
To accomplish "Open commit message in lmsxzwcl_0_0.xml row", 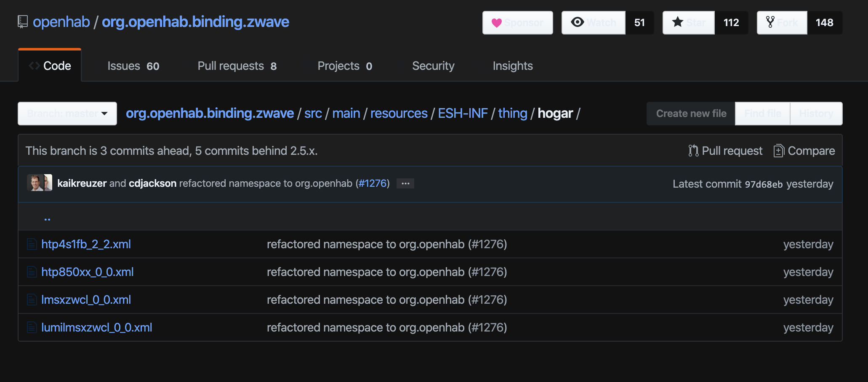I will coord(387,300).
